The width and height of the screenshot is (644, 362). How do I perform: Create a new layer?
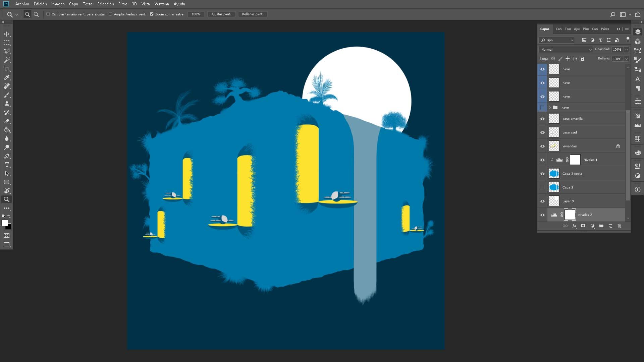[x=610, y=226]
